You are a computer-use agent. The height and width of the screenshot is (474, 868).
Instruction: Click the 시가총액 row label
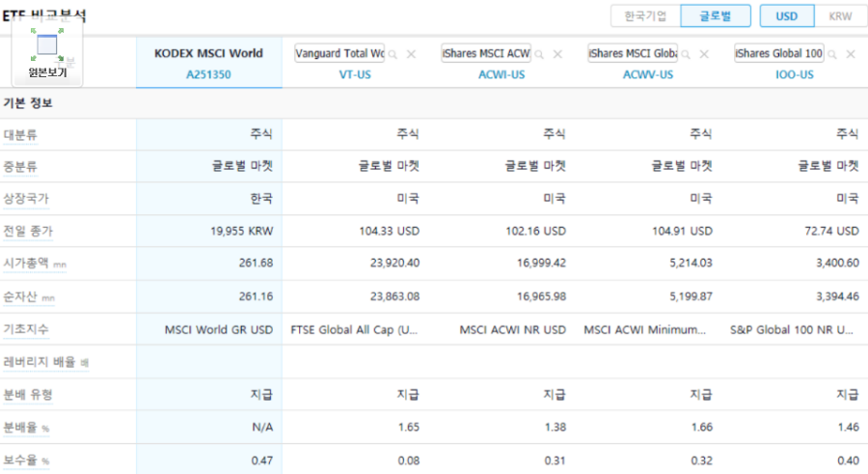tap(26, 263)
